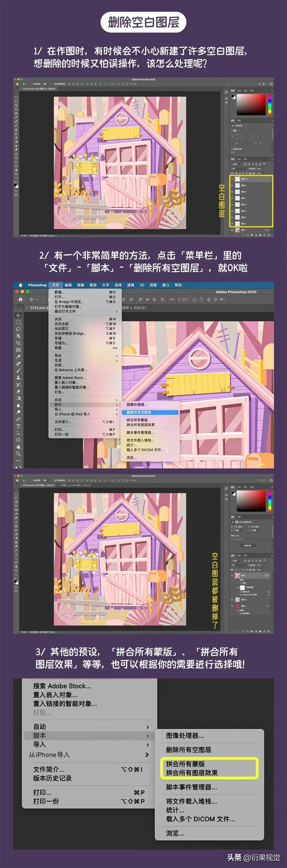This screenshot has height=868, width=287.
Task: Pick the Lasso tool in the large toolbar
Action: click(x=18, y=329)
